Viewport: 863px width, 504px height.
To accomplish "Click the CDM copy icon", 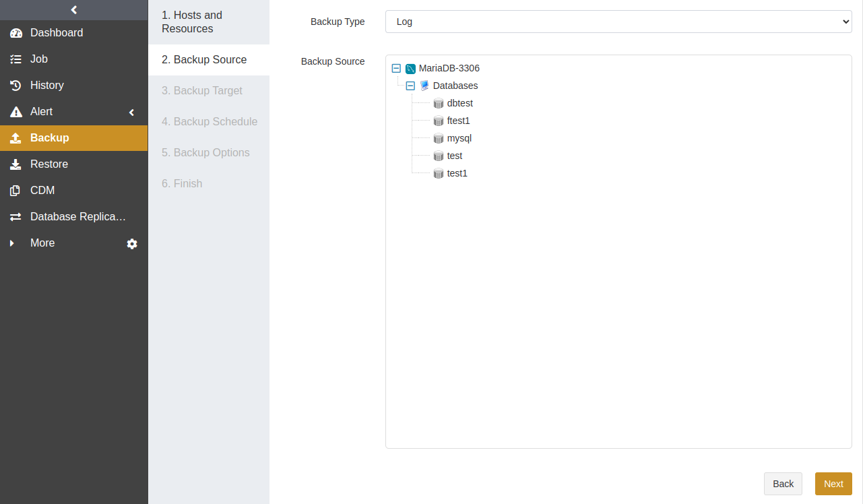I will [x=15, y=191].
